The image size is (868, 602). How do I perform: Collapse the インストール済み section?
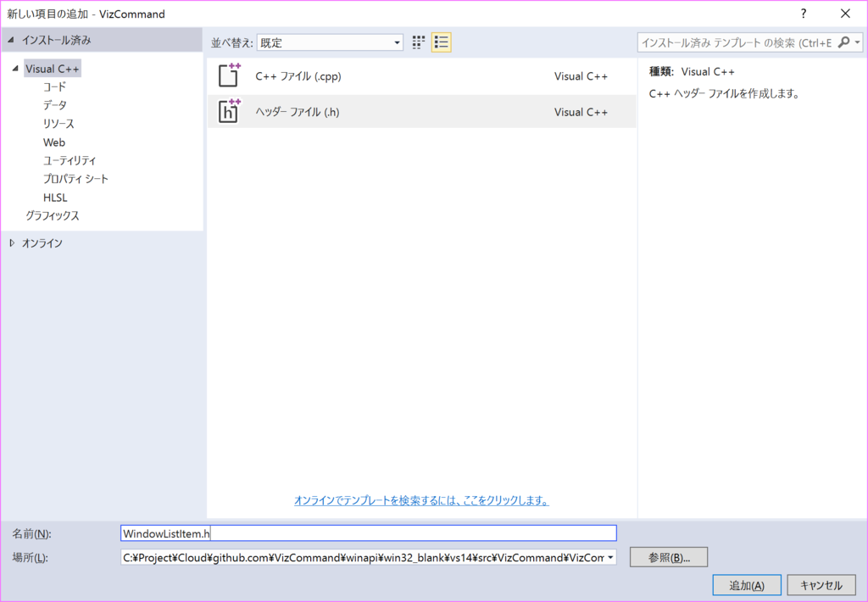pos(10,40)
